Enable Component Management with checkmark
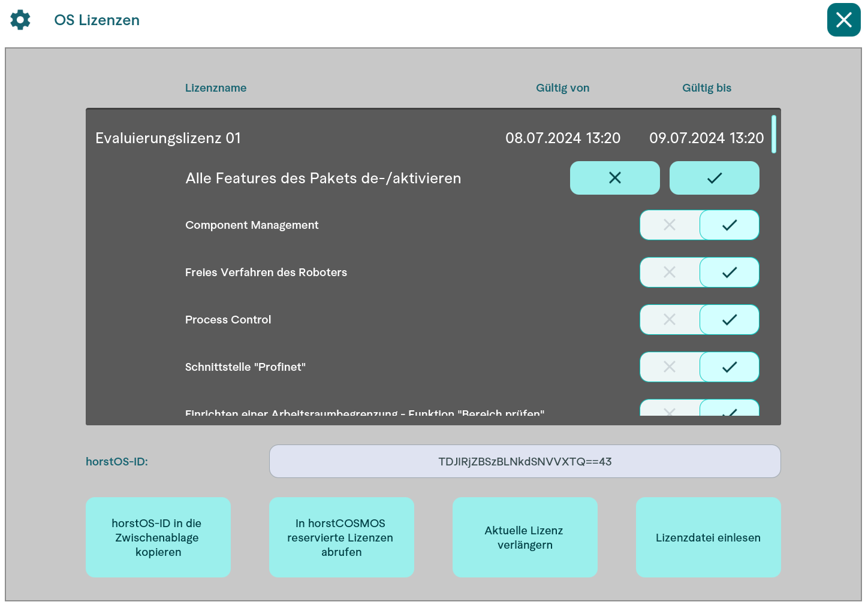This screenshot has height=605, width=868. click(x=729, y=225)
